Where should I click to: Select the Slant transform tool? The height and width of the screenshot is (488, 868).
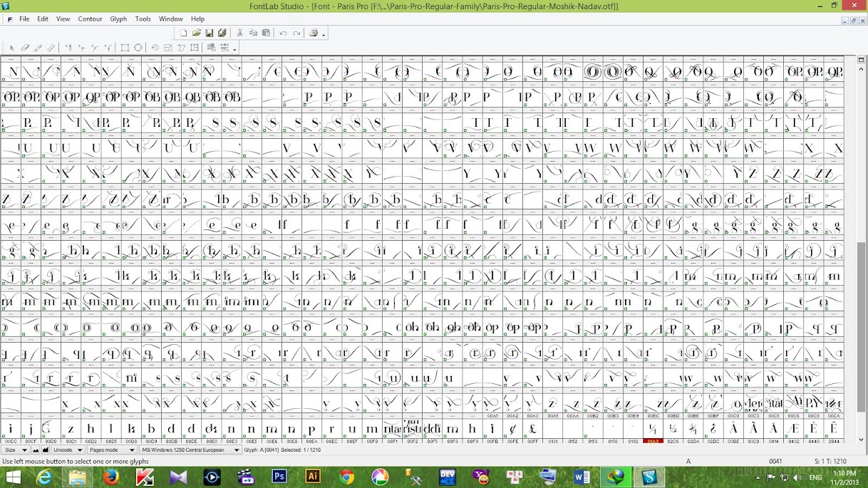(x=181, y=48)
